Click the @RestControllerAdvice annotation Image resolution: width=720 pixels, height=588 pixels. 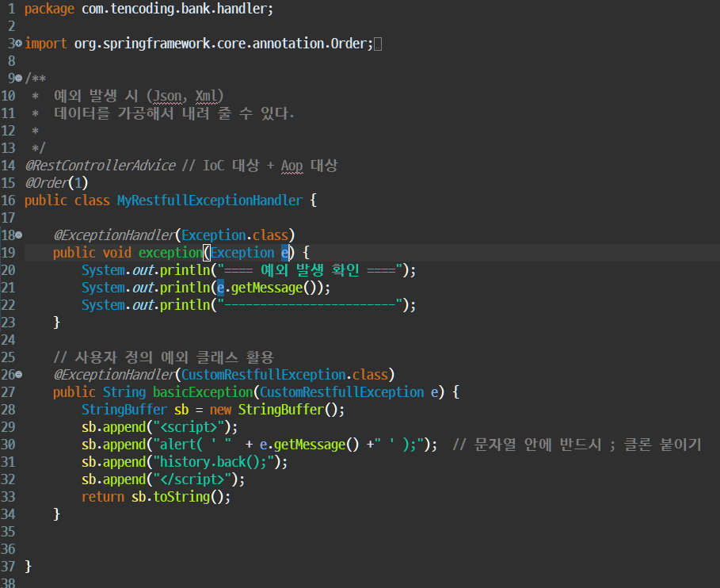pyautogui.click(x=101, y=166)
